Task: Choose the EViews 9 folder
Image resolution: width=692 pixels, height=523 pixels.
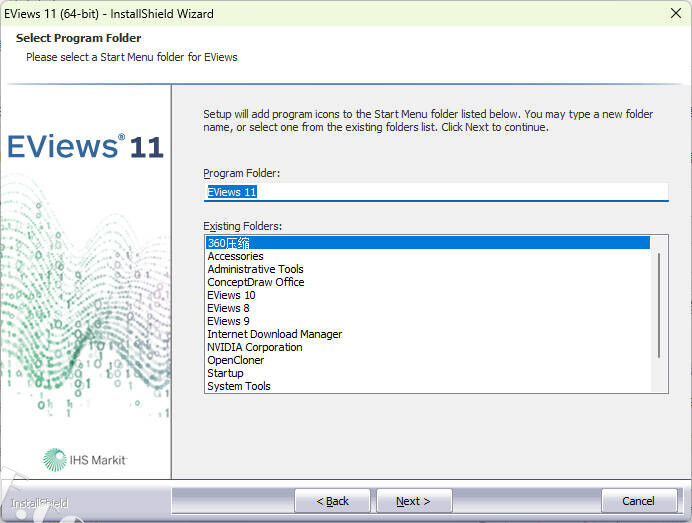Action: point(228,321)
